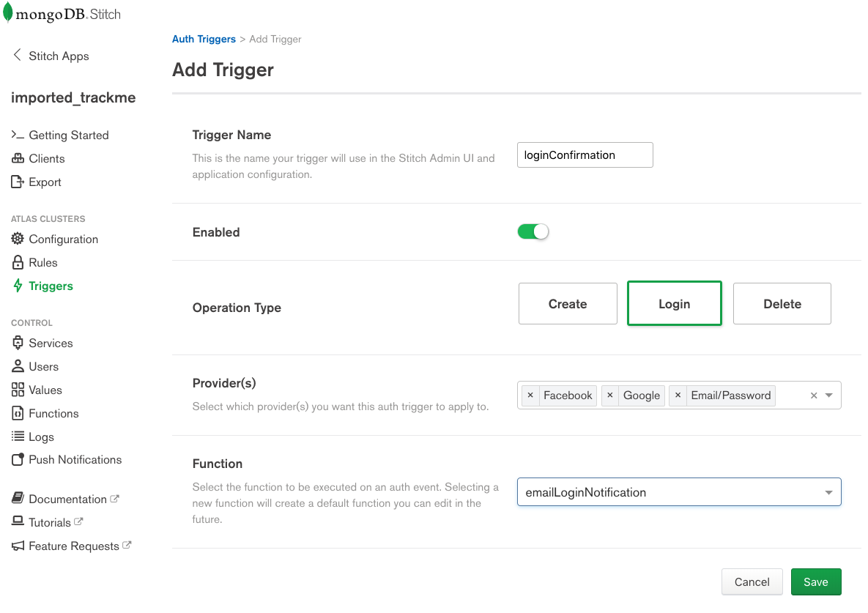Screen dimensions: 868x613
Task: Clear all selected providers
Action: 814,395
